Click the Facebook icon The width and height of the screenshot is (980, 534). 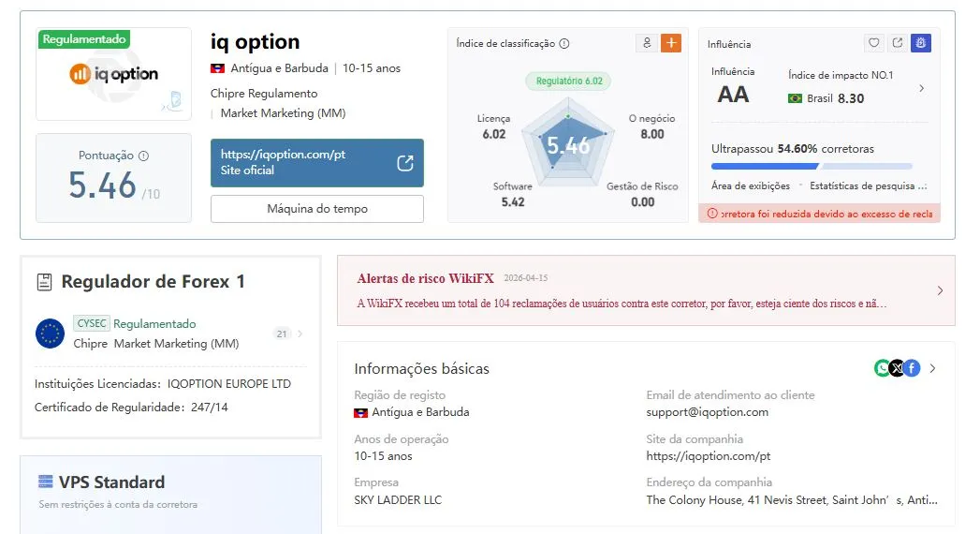[x=912, y=368]
